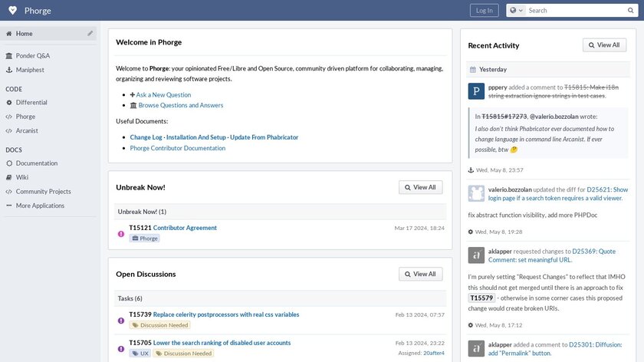Click the More Applications ellipsis icon
Viewport: 644px width, 362px height.
[x=9, y=206]
